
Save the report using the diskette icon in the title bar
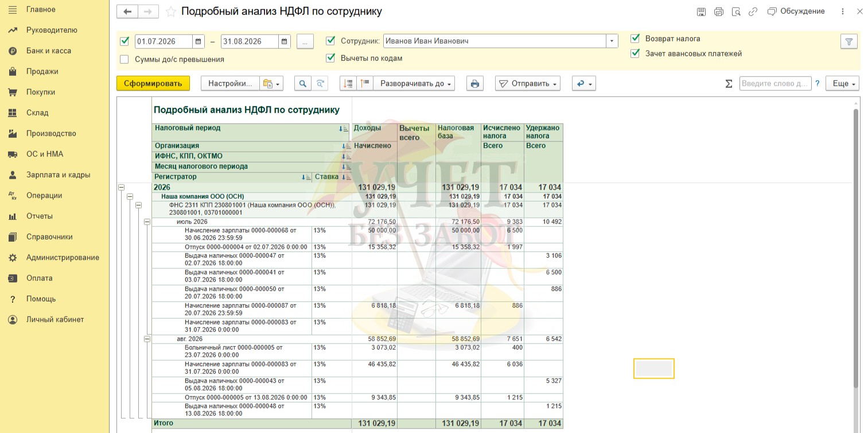701,11
